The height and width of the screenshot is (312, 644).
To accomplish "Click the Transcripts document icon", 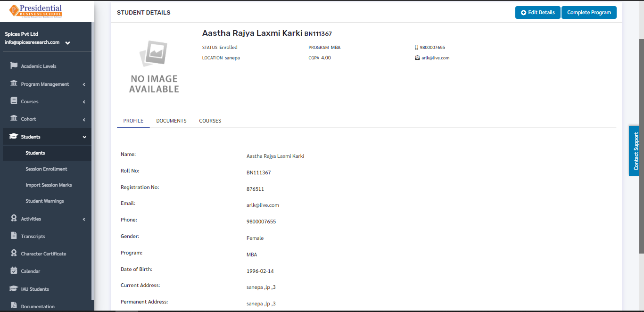I will coord(14,236).
